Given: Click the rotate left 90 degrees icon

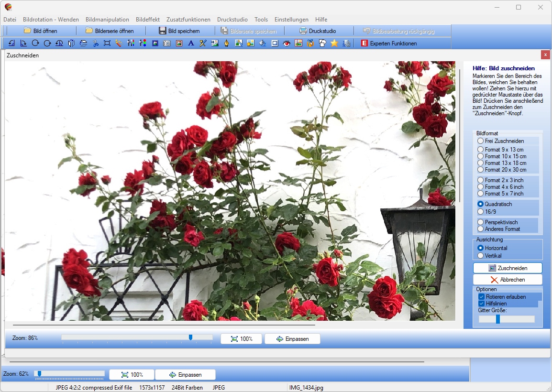Looking at the screenshot, I should tap(11, 44).
